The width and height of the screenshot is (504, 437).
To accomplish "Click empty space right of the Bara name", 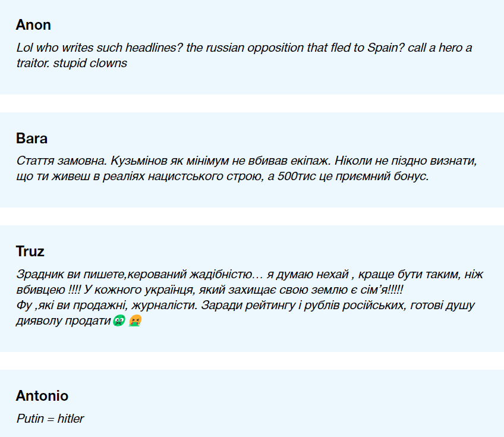I will tap(267, 139).
